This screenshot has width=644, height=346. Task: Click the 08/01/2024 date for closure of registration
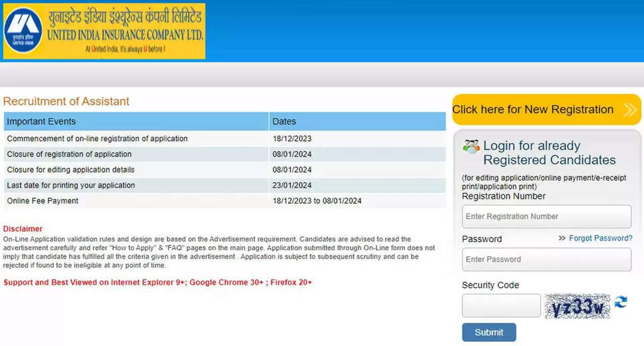click(292, 154)
